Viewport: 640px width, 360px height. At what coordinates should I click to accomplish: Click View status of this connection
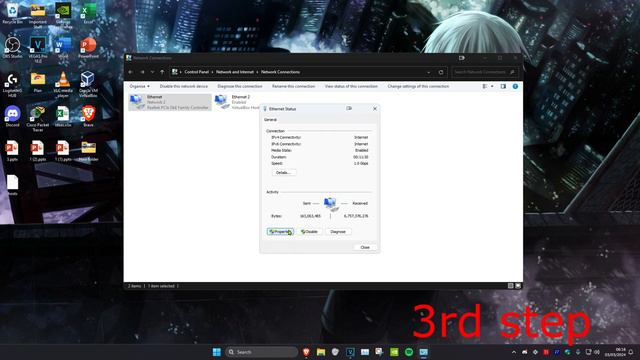(351, 86)
